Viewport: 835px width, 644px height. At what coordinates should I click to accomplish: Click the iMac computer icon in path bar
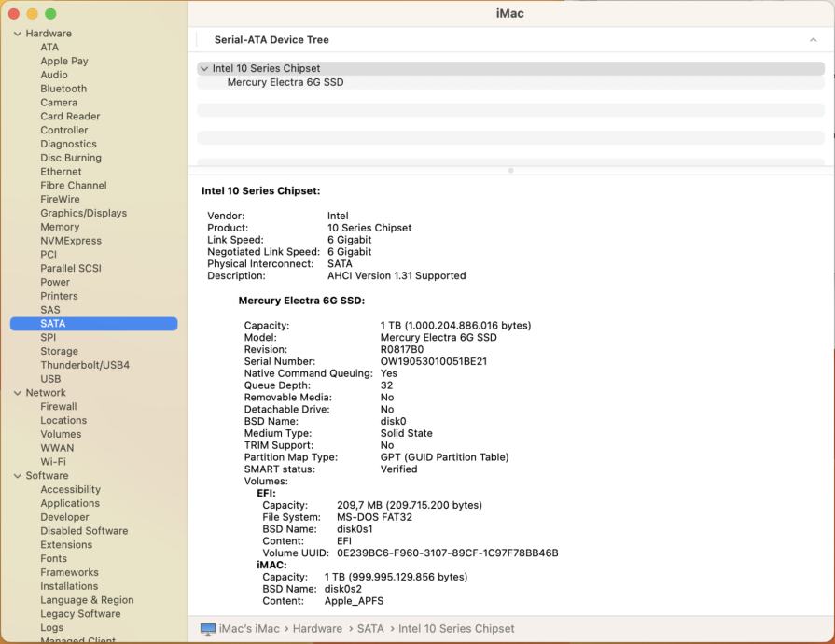(x=208, y=629)
